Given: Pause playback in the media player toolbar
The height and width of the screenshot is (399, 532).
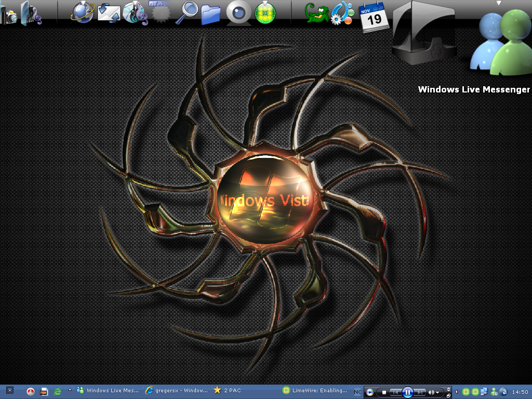Looking at the screenshot, I should 408,393.
